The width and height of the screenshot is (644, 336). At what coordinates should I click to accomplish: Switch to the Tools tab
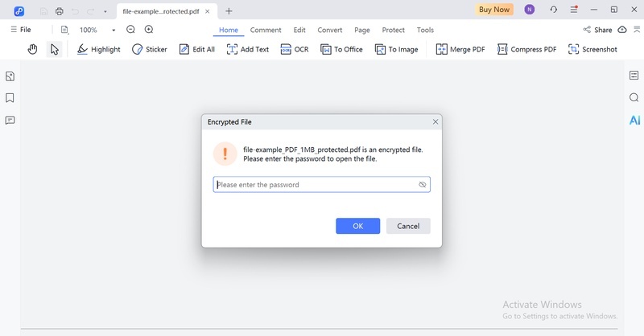(x=425, y=30)
